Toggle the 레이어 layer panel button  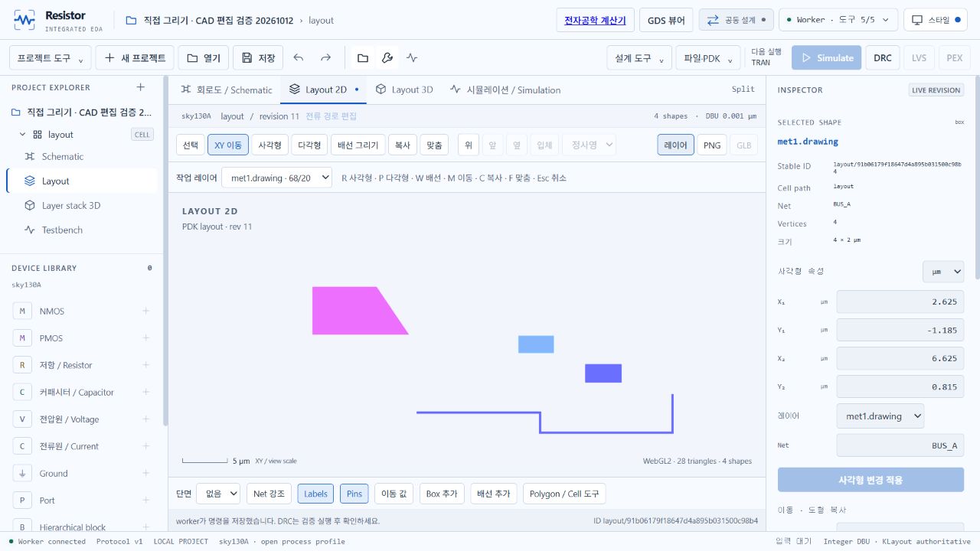pos(675,145)
